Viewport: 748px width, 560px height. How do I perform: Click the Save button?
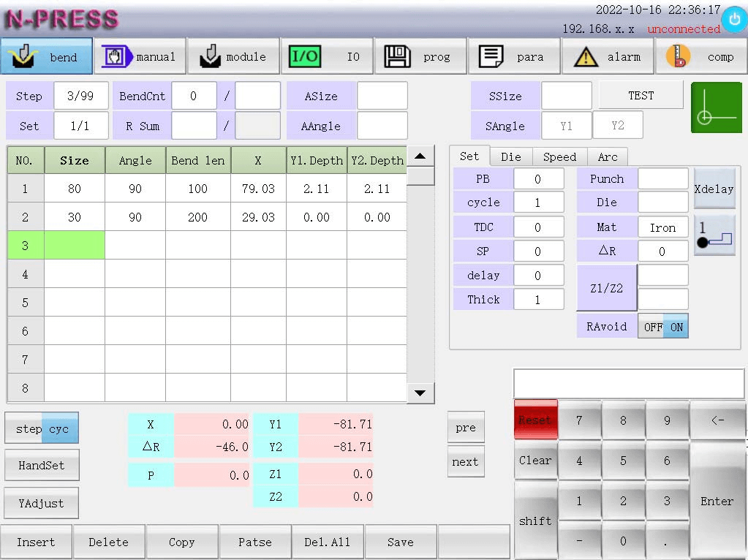[401, 542]
